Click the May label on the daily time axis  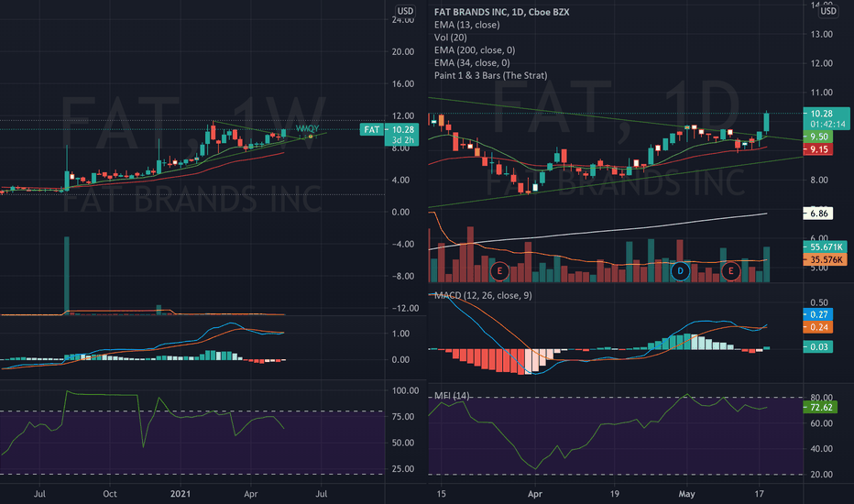[x=687, y=494]
